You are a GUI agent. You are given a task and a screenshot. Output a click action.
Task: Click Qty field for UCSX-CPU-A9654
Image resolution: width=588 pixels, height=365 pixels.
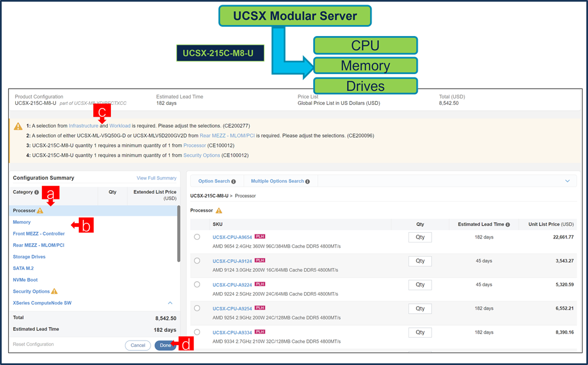420,237
